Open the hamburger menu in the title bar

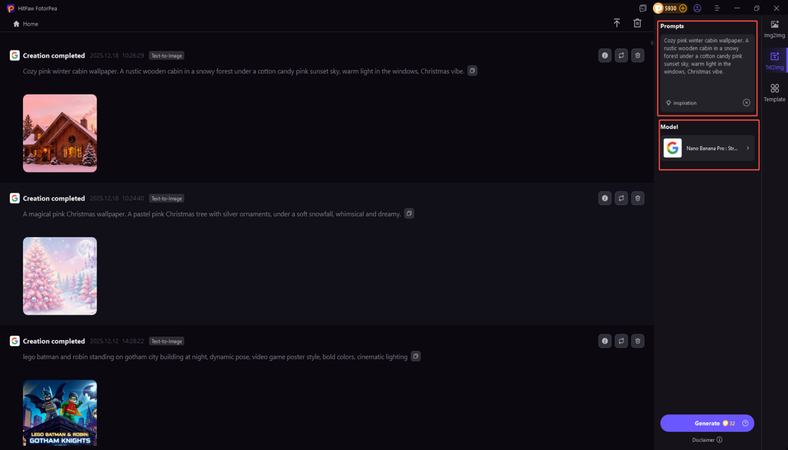click(717, 8)
